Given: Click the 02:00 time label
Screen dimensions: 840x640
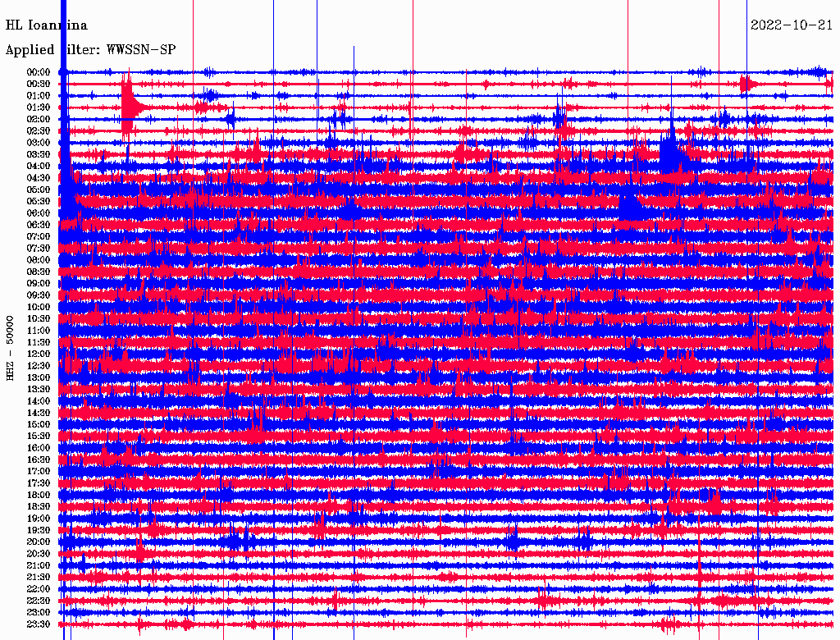Looking at the screenshot, I should click(x=39, y=120).
